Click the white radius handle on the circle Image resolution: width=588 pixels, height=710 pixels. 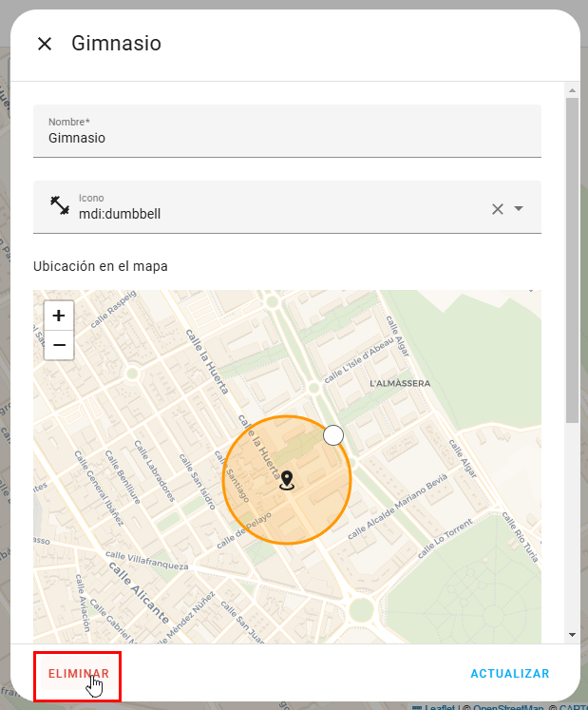(332, 435)
